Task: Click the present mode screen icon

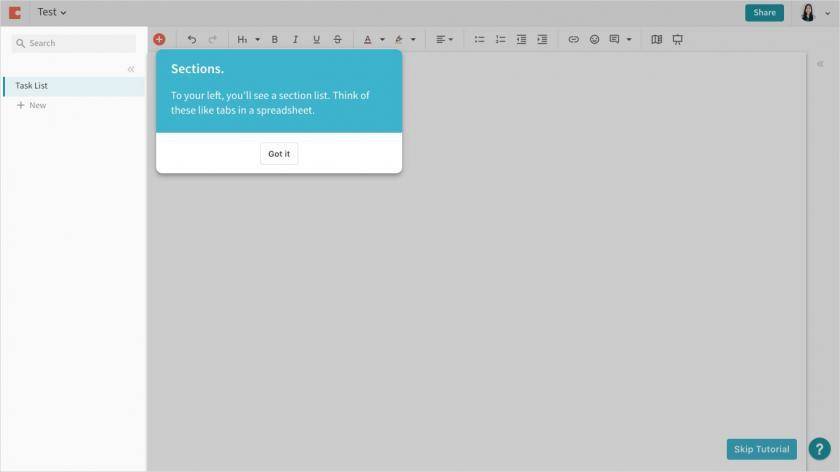Action: (678, 39)
